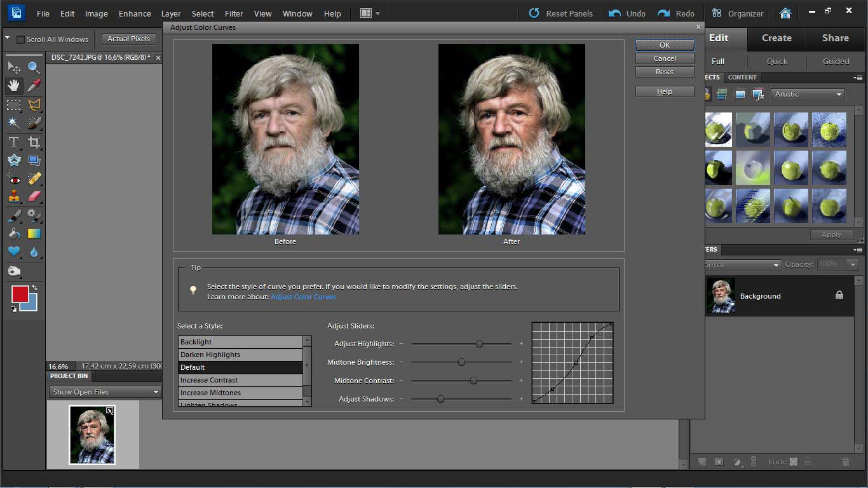This screenshot has width=868, height=488.
Task: Choose the Magic Wand tool
Action: tap(13, 123)
